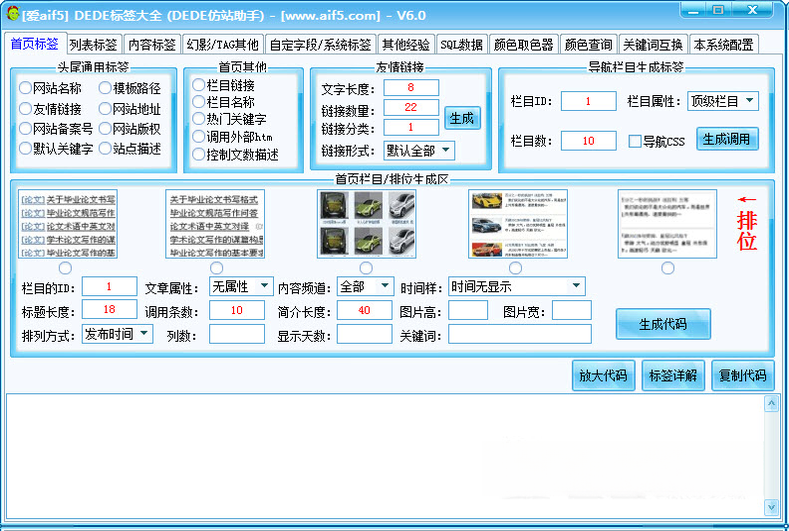Open the 时间样 dropdown

516,287
